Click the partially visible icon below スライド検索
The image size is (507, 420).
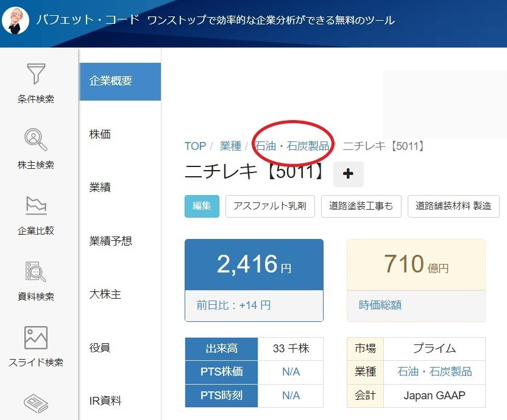(37, 402)
